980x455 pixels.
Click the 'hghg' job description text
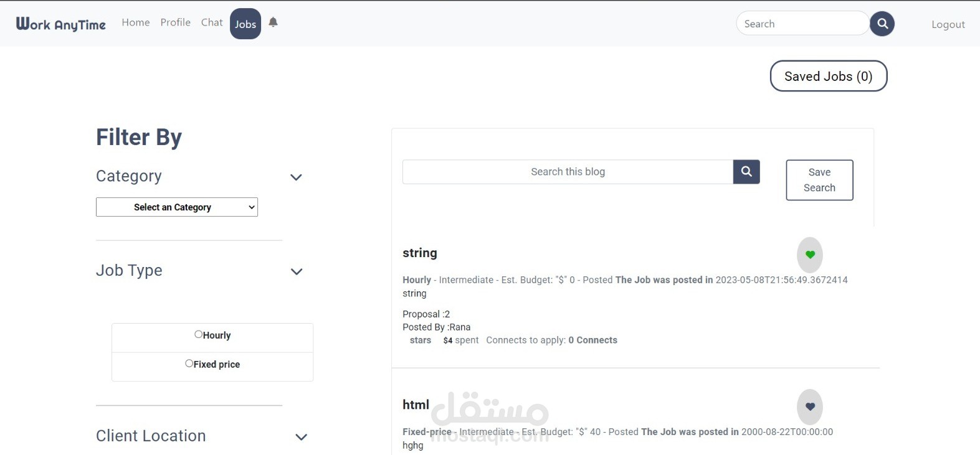pos(413,445)
